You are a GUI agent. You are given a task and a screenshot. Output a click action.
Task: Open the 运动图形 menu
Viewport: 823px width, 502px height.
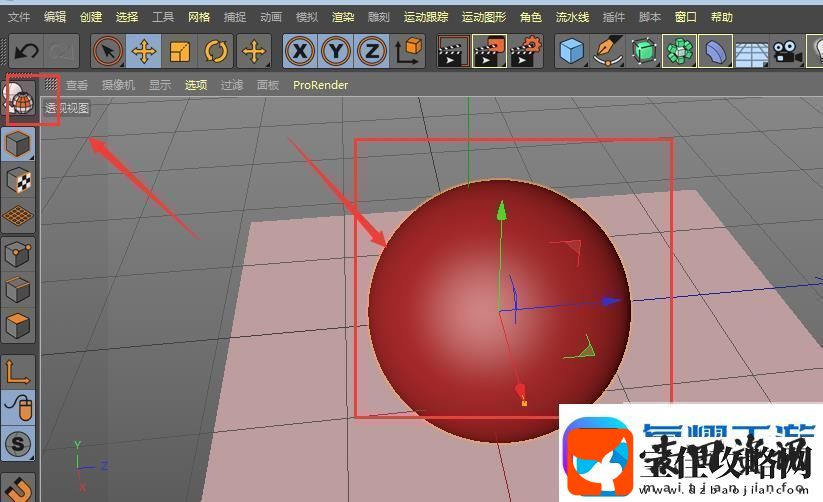tap(484, 17)
